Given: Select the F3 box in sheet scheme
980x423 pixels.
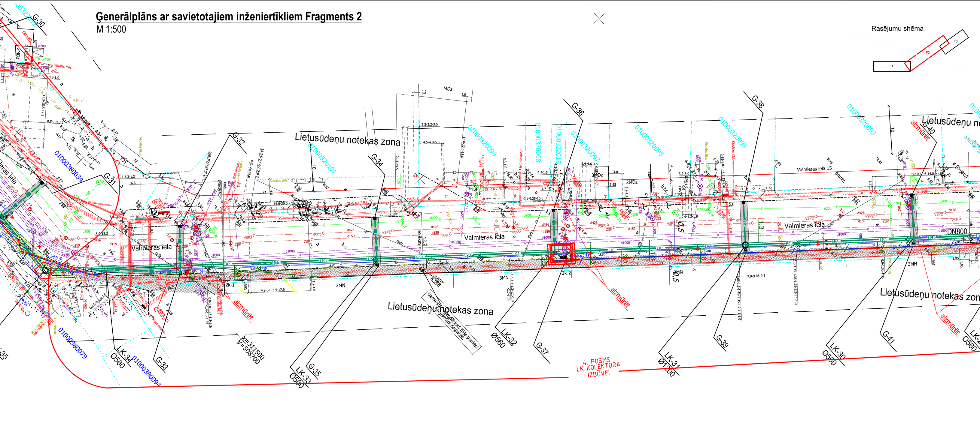Looking at the screenshot, I should (x=954, y=41).
